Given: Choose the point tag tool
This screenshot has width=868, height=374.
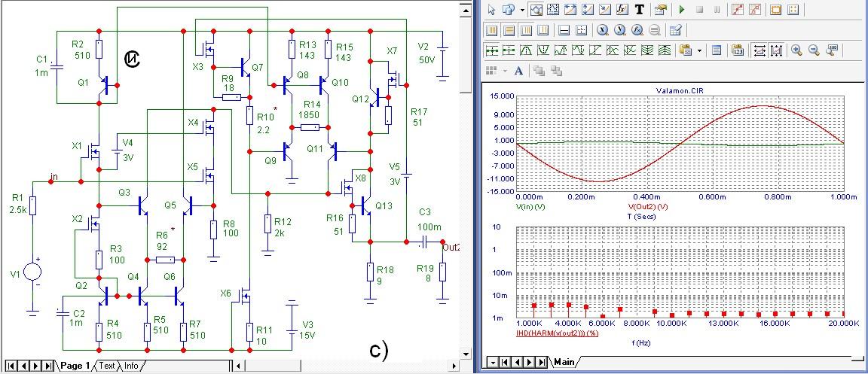Looking at the screenshot, I should [605, 9].
